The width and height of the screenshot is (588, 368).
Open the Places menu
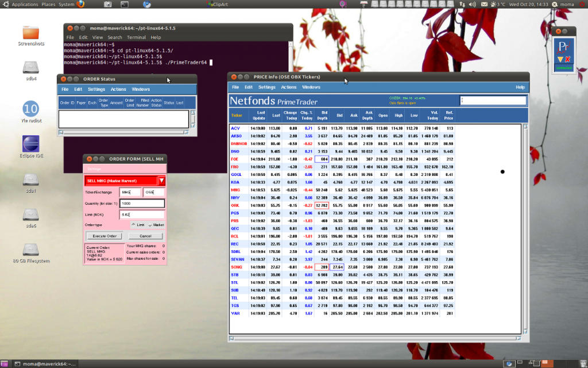pos(48,4)
